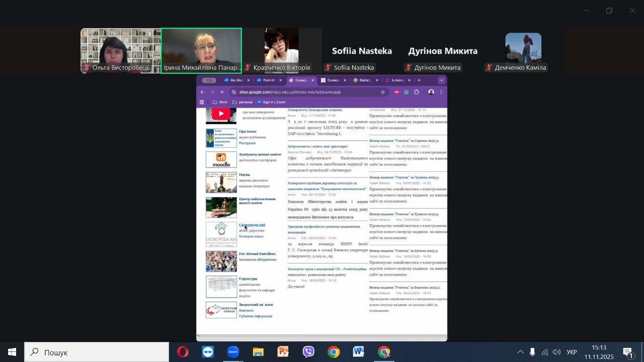
Task: Switch to the "Buklet_" browser tab
Action: click(364, 80)
